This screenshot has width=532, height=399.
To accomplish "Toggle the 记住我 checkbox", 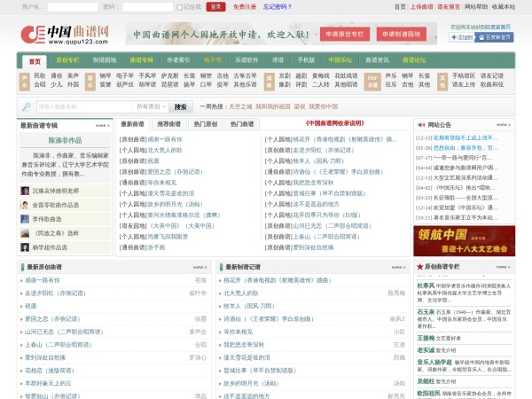I will tap(179, 7).
